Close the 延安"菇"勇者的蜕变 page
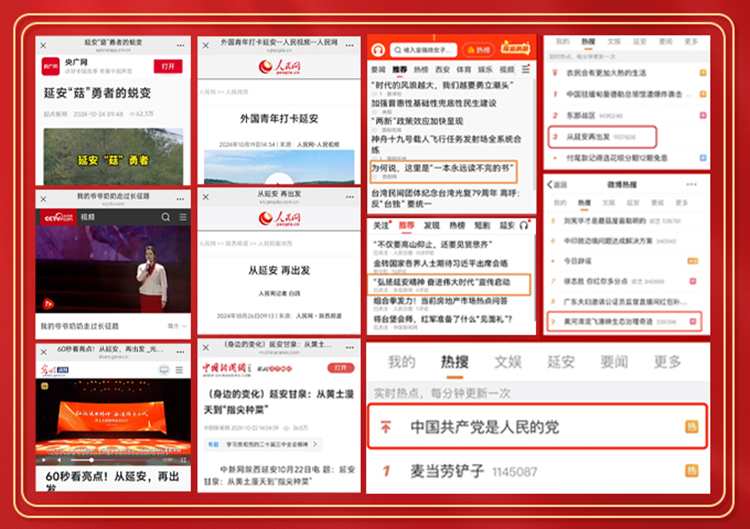750x529 pixels. 44,45
